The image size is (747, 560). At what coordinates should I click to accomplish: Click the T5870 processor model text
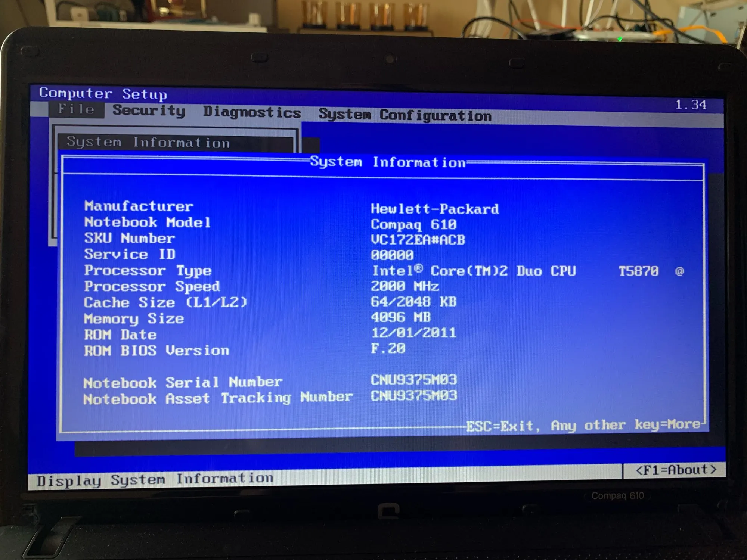pyautogui.click(x=638, y=271)
